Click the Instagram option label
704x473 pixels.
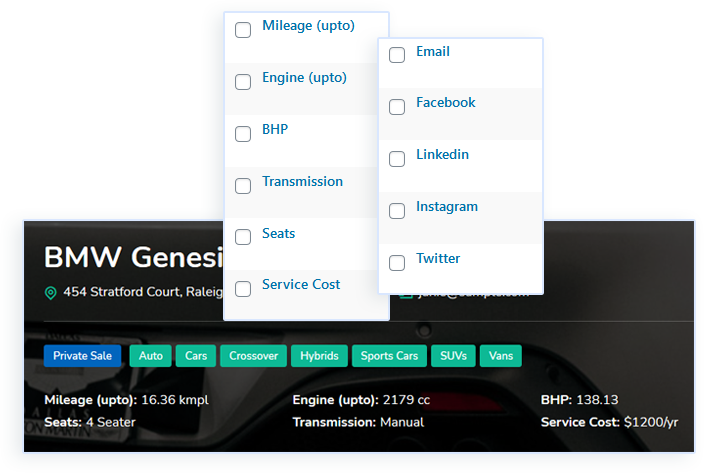[447, 207]
